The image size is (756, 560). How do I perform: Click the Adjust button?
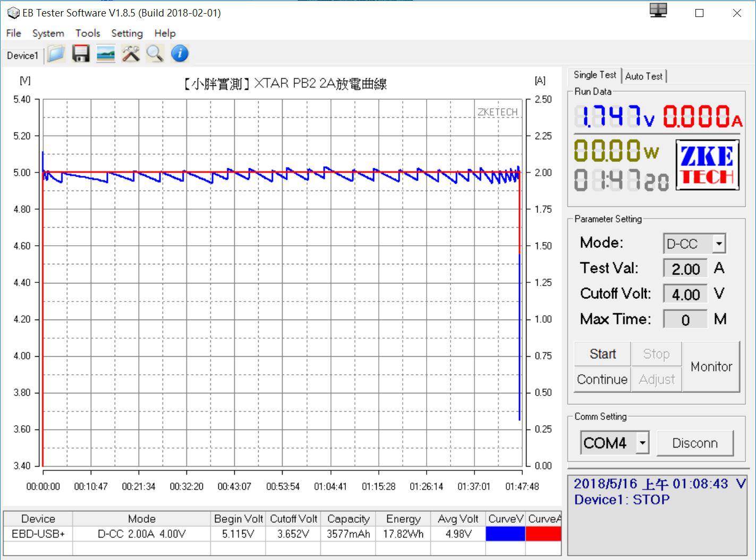point(656,379)
